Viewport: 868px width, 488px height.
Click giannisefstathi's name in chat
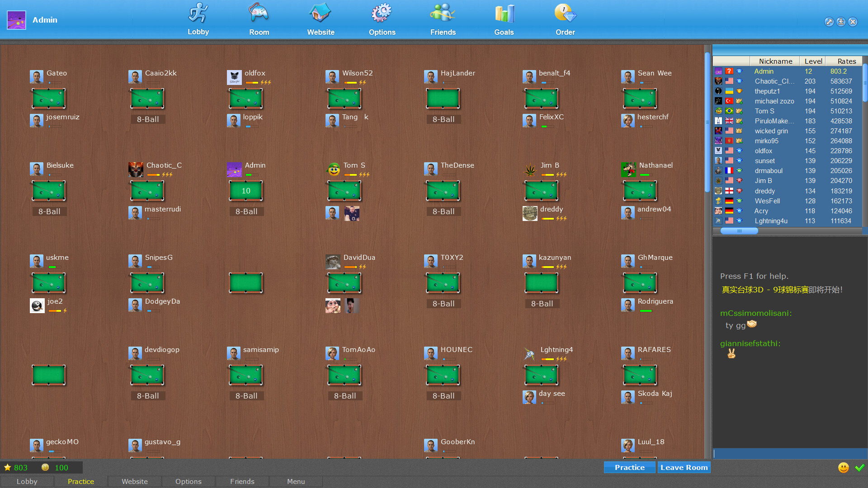click(750, 343)
